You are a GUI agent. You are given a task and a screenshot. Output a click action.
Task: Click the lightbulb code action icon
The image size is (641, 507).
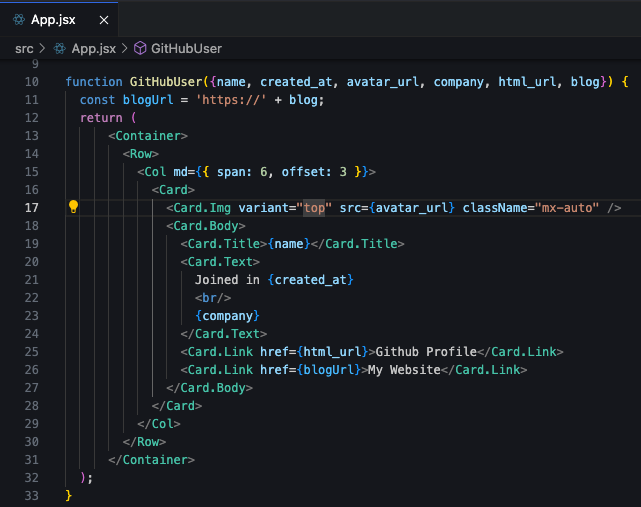73,207
